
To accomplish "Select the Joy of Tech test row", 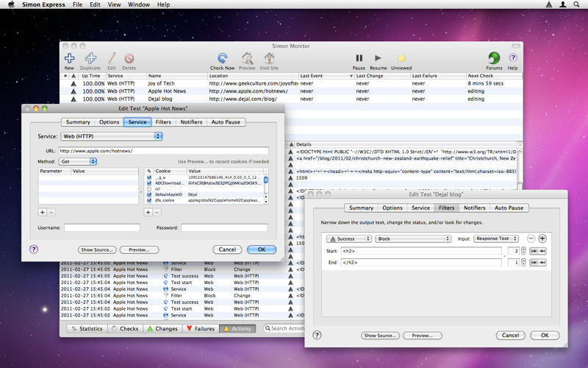I will [291, 83].
